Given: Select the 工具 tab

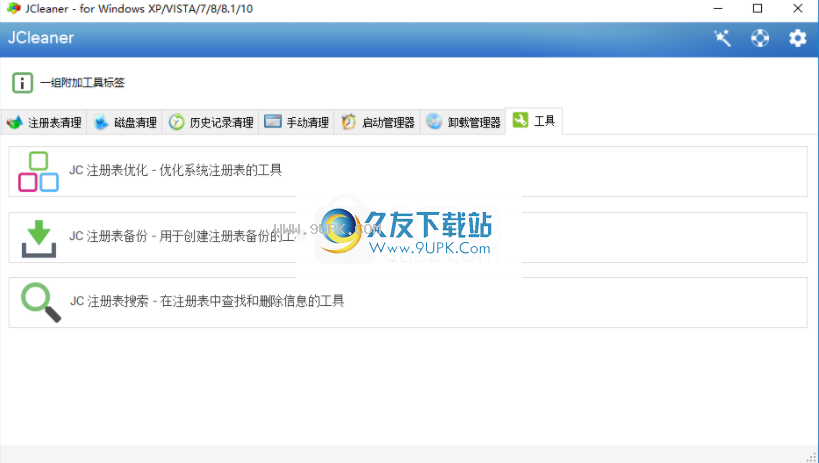Looking at the screenshot, I should point(534,121).
